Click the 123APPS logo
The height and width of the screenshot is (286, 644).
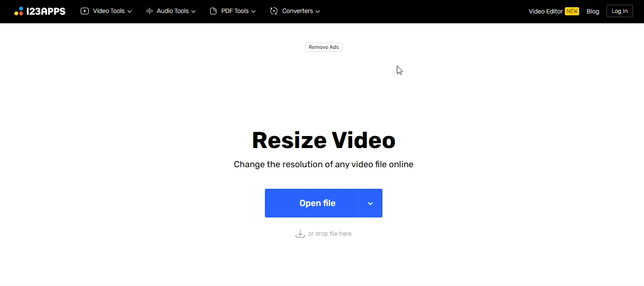(x=40, y=11)
